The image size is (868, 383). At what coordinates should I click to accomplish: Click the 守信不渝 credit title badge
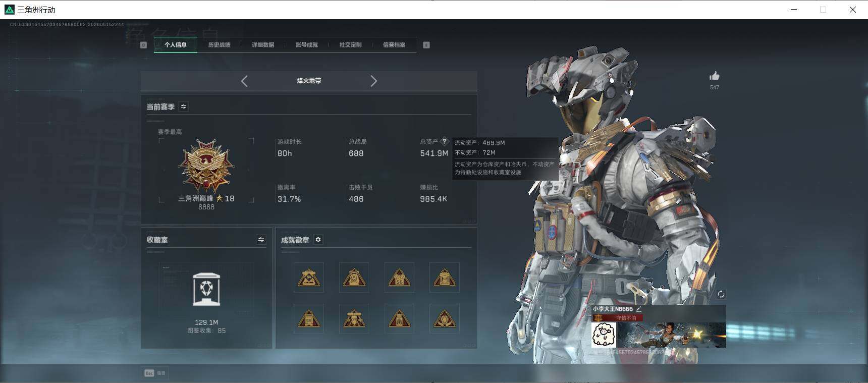618,318
